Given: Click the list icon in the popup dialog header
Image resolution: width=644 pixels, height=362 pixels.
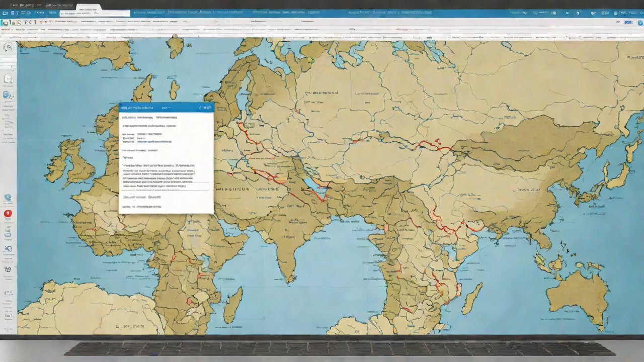Looking at the screenshot, I should 124,108.
